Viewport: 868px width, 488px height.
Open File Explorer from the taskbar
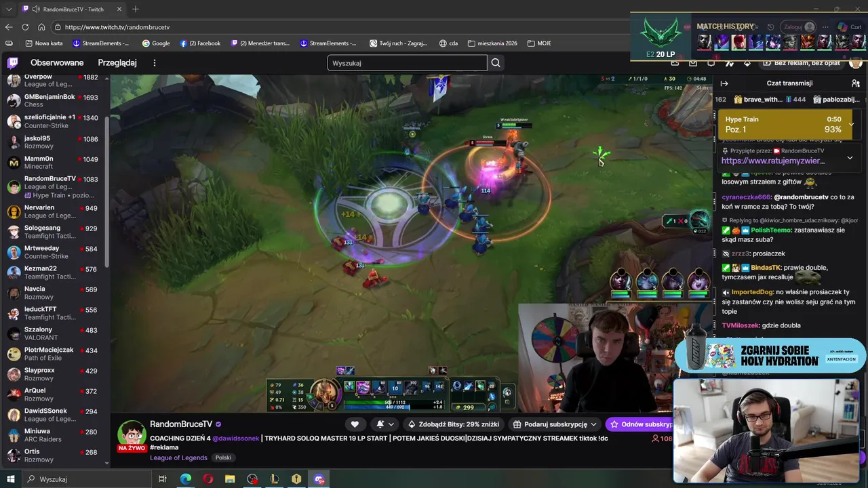coord(230,479)
